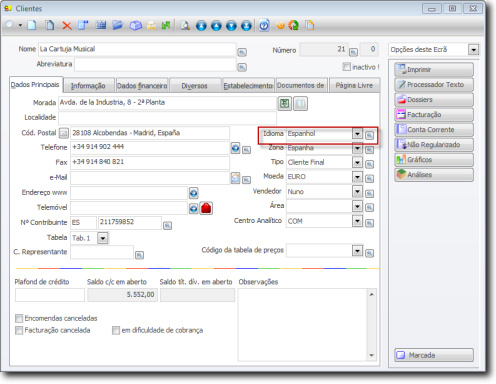Toggle the inactivo checkbox

pos(346,67)
